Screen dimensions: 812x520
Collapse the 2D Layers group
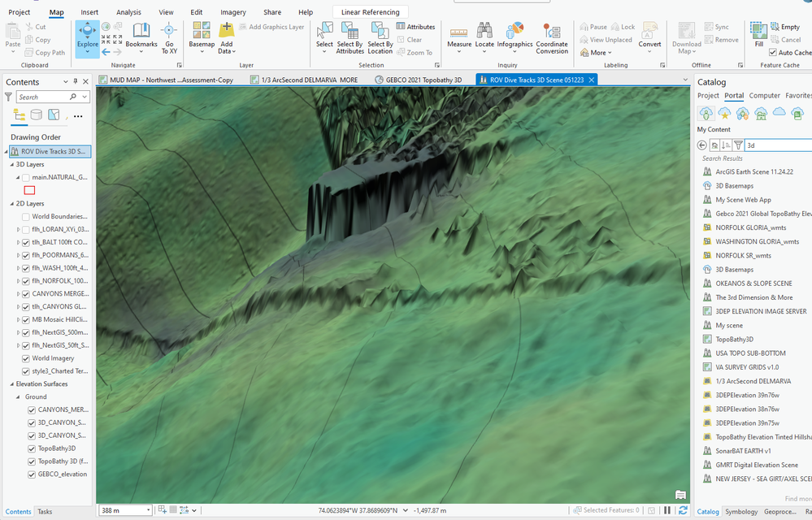click(11, 204)
